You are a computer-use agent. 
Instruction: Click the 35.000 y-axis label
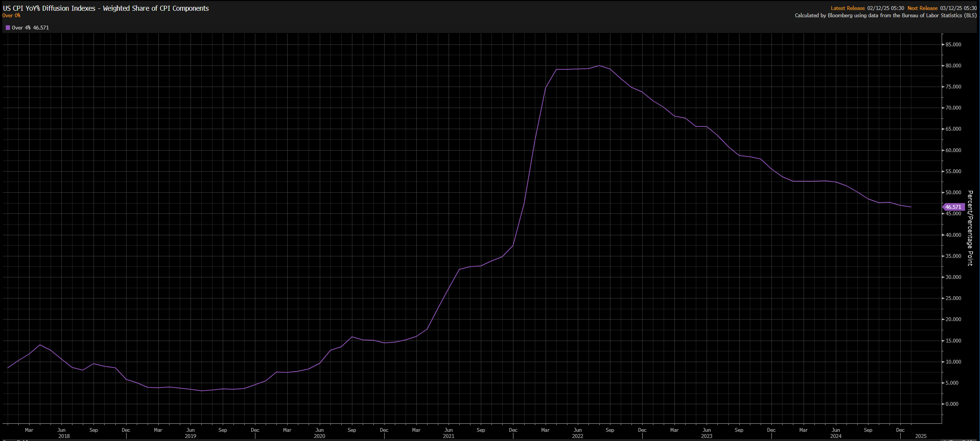tap(953, 256)
